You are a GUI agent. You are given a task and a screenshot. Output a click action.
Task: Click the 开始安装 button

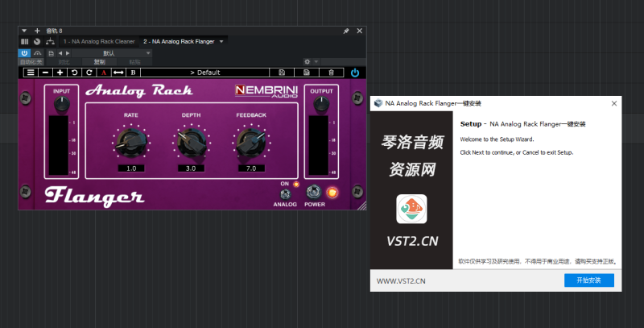588,280
